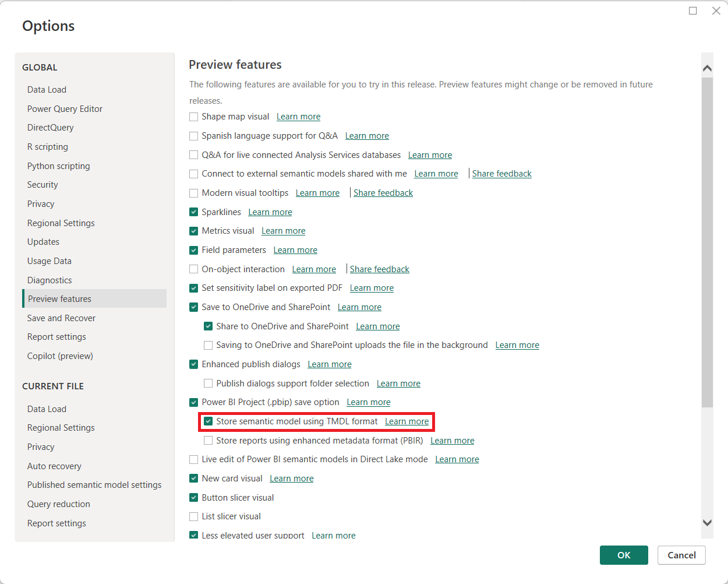Uncheck Share to OneDrive and SharePoint
This screenshot has height=584, width=728.
[208, 326]
